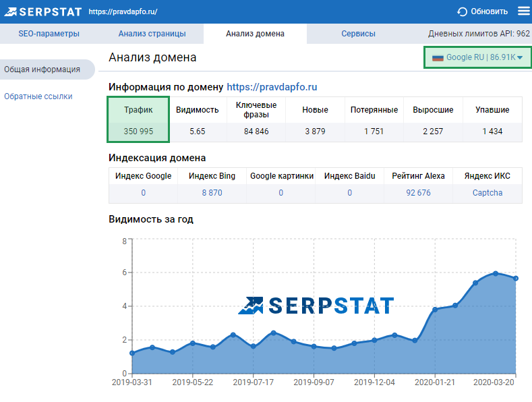The height and width of the screenshot is (402, 532).
Task: Click the chart's last data point, above 2020-03-20
Action: [516, 279]
